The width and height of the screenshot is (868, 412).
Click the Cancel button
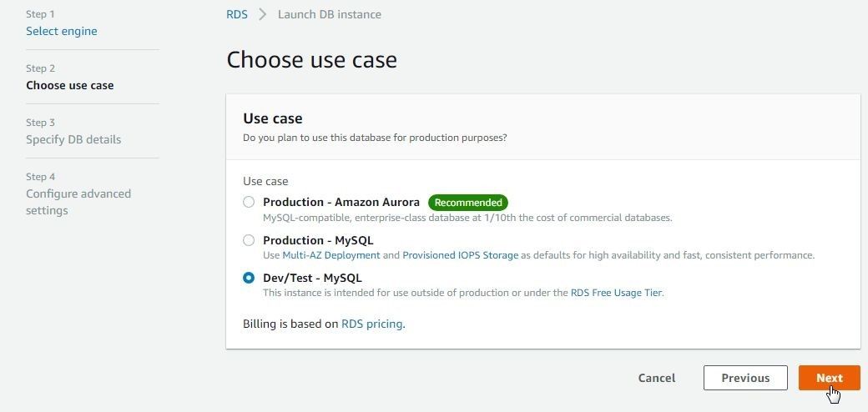tap(657, 378)
